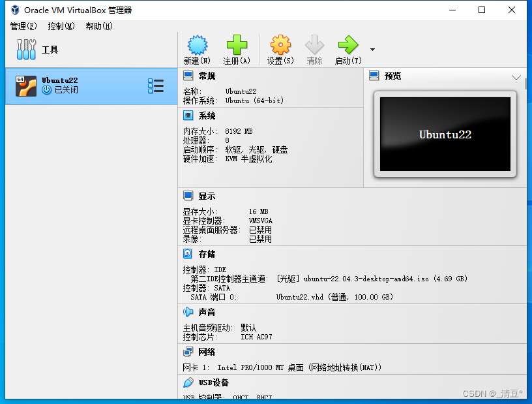
Task: Open the 帮助(H) menu
Action: click(x=99, y=26)
